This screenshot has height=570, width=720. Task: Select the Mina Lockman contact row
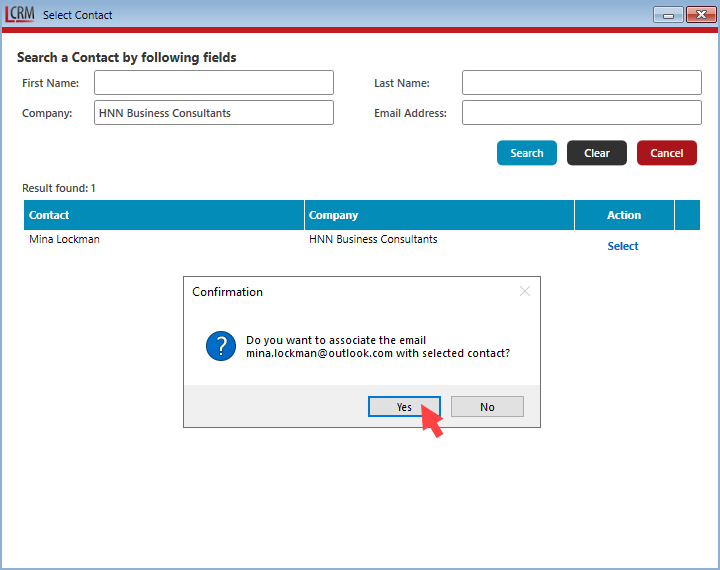click(64, 240)
